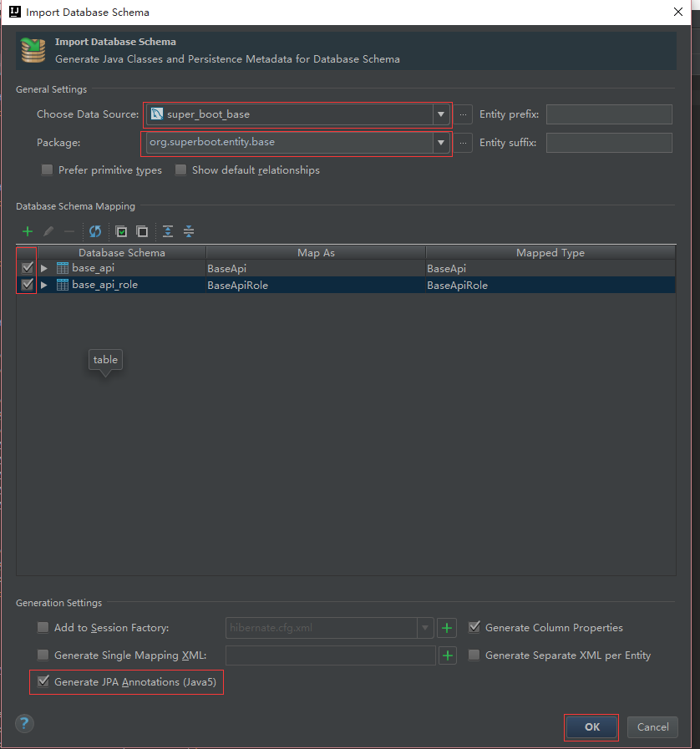Click the Select All checkbox icon in toolbar
Screen dimensions: 700x749
(121, 231)
